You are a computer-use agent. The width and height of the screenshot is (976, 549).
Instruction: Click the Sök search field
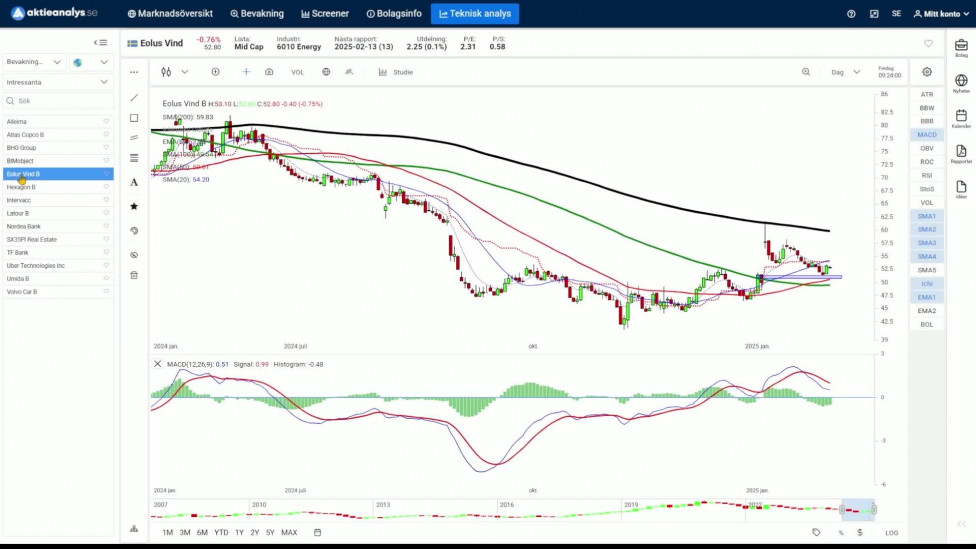60,101
